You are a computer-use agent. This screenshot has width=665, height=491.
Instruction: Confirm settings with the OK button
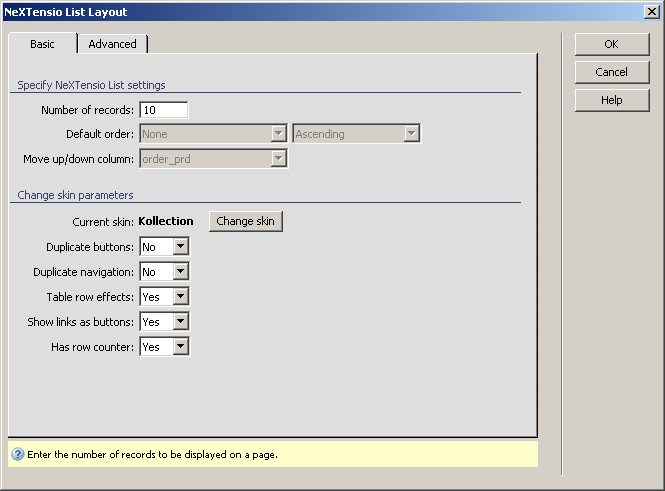(x=611, y=44)
